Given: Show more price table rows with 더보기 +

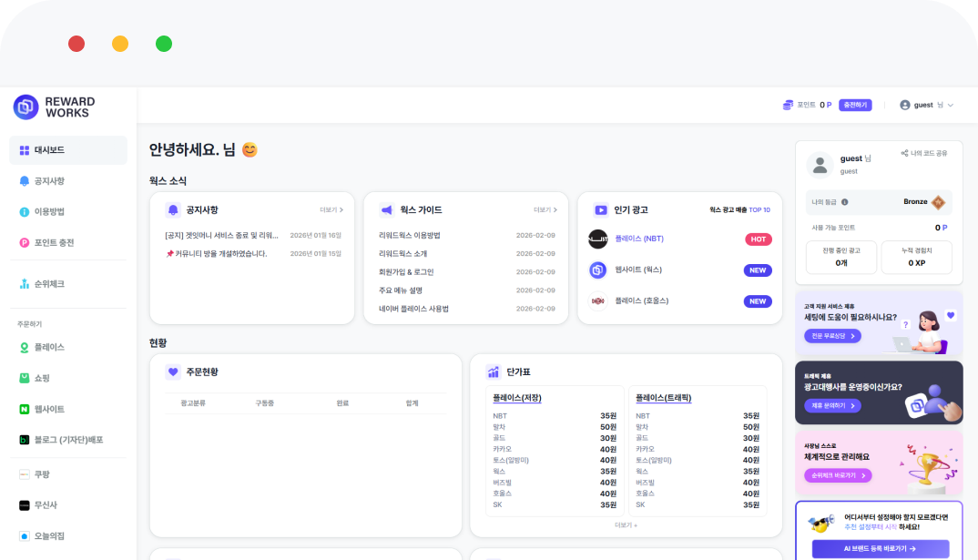Looking at the screenshot, I should pos(626,525).
